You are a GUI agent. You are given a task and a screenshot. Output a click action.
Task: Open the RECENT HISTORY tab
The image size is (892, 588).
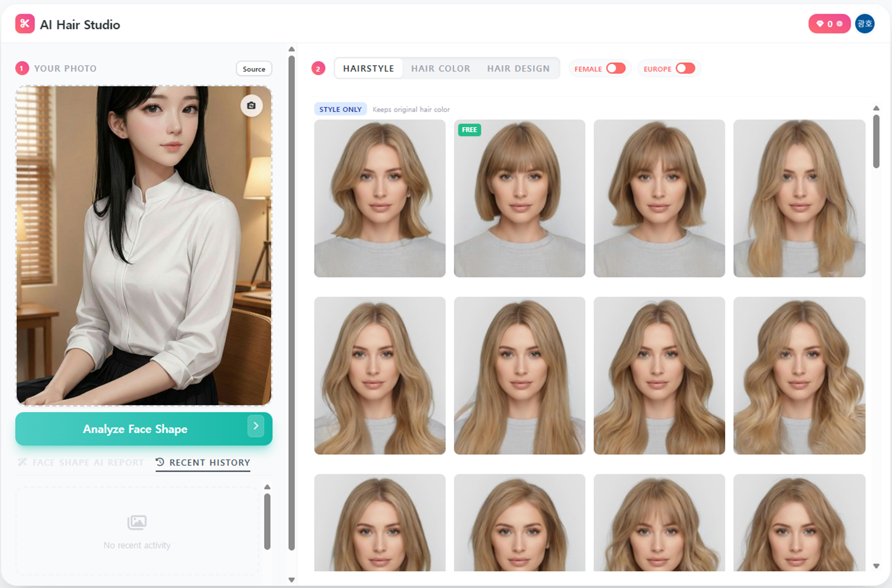(x=203, y=463)
